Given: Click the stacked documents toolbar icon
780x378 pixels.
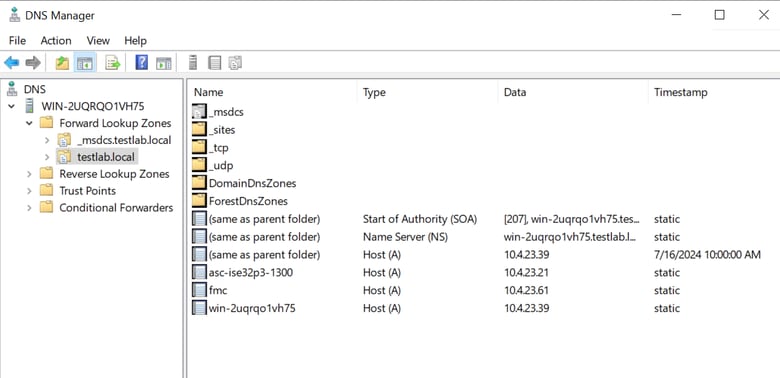Looking at the screenshot, I should coord(235,63).
